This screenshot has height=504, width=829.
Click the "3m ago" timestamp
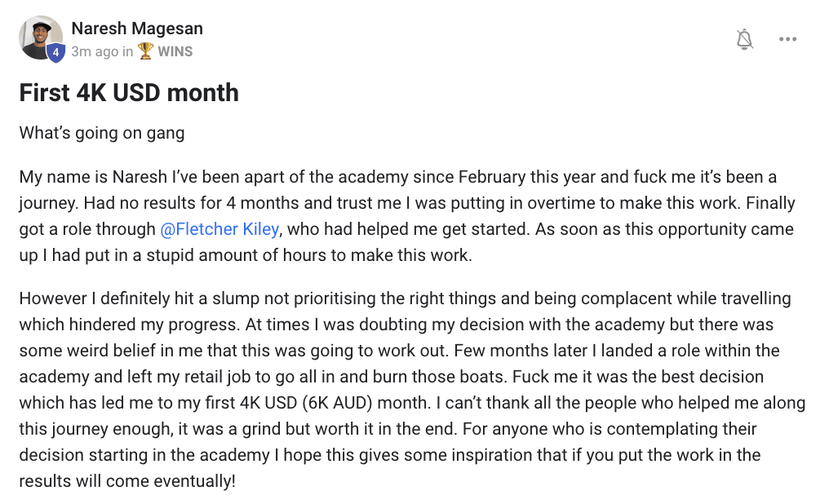(95, 51)
